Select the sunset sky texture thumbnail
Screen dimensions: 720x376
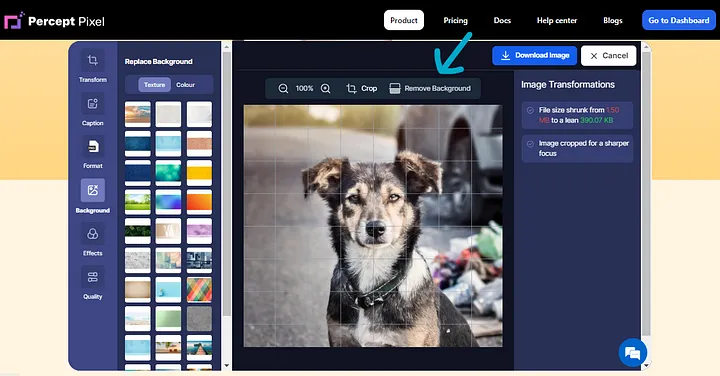pyautogui.click(x=138, y=114)
